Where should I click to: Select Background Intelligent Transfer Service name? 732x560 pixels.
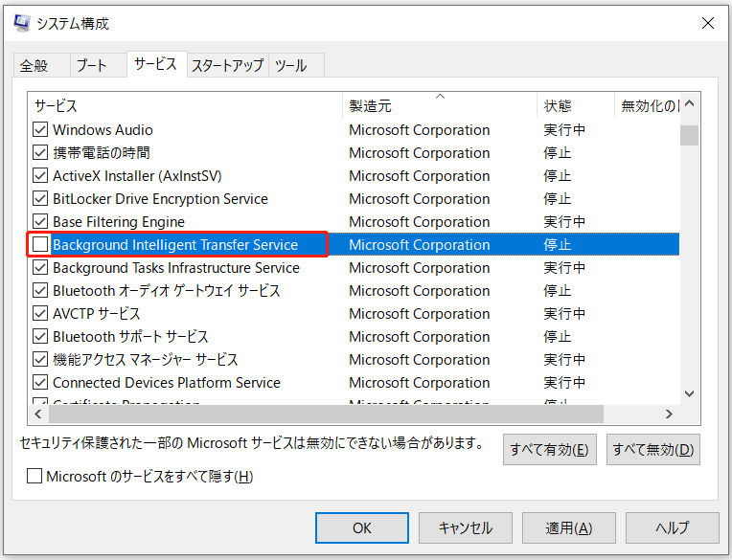(175, 244)
